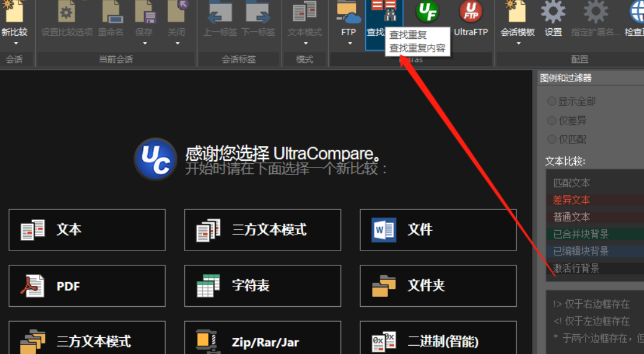Start a 文件 Word document comparison
Screen dimensions: 644x354
pyautogui.click(x=438, y=230)
